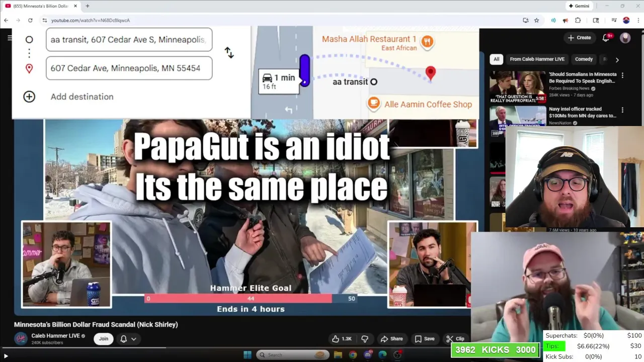Dislike the video
Viewport: 644px width, 362px height.
point(365,339)
